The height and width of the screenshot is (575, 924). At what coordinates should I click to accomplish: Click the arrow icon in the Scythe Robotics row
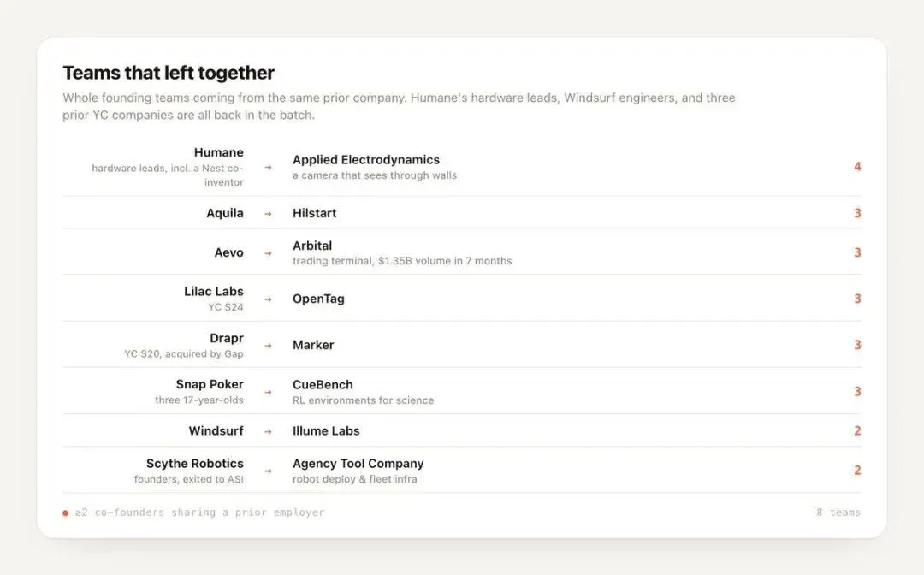(x=268, y=471)
